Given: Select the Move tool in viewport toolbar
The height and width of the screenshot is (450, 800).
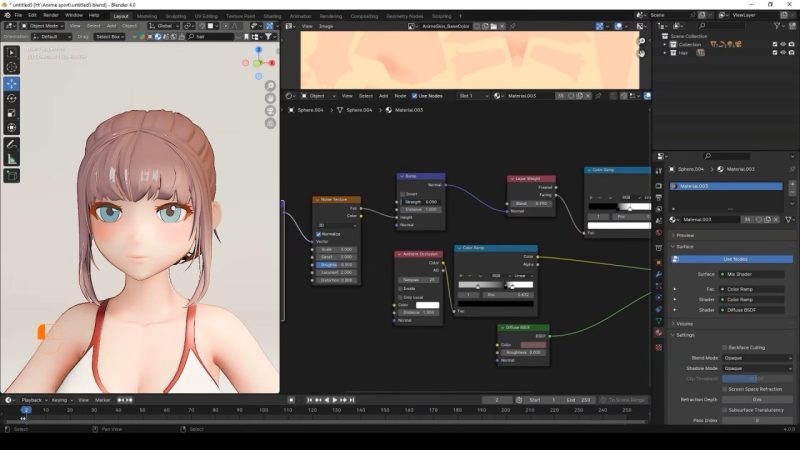Looking at the screenshot, I should pyautogui.click(x=12, y=83).
